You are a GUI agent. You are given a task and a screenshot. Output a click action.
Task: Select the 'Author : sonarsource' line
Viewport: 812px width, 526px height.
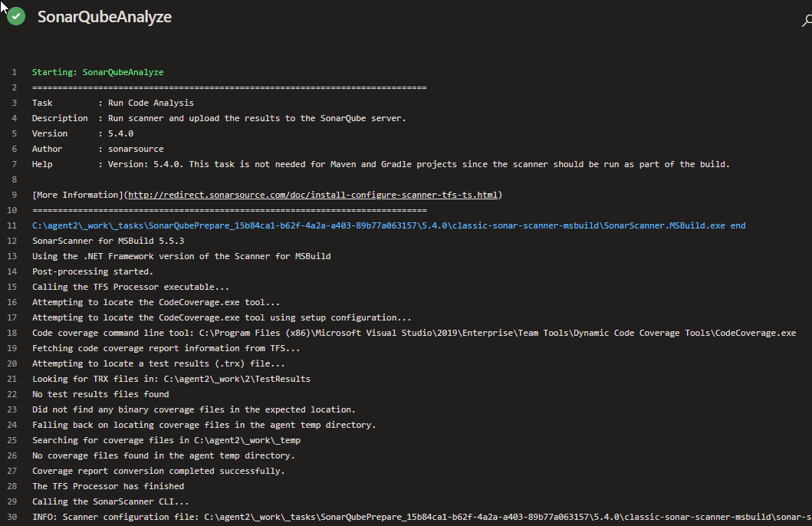point(98,149)
